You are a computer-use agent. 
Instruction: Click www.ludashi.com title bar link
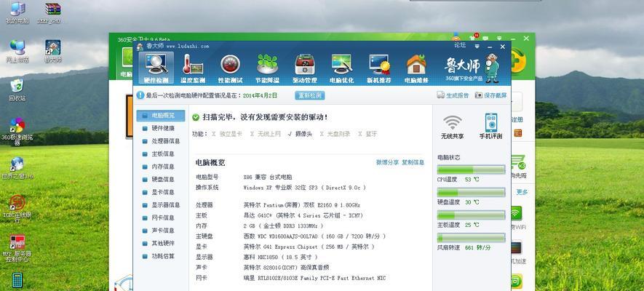coord(187,47)
